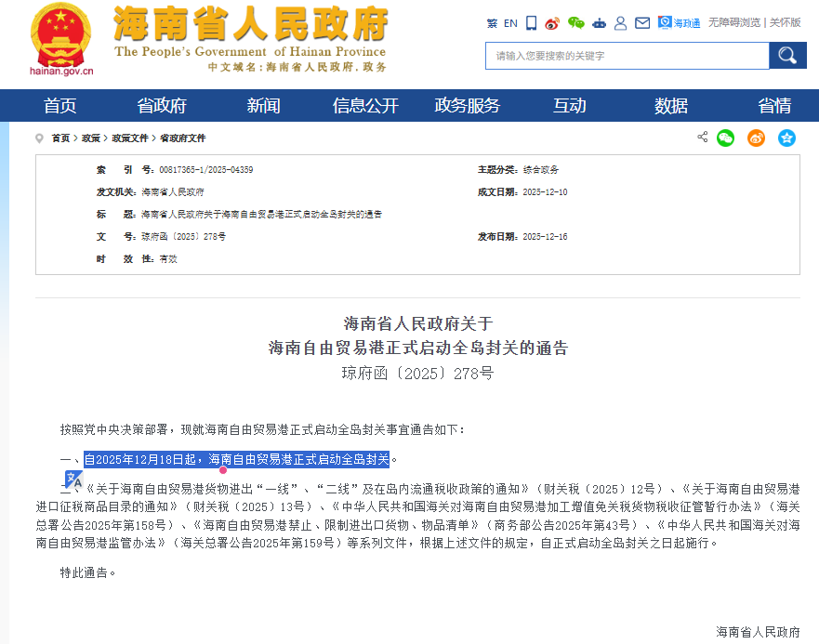Share article via green WeChat icon
The height and width of the screenshot is (644, 819).
[x=725, y=138]
